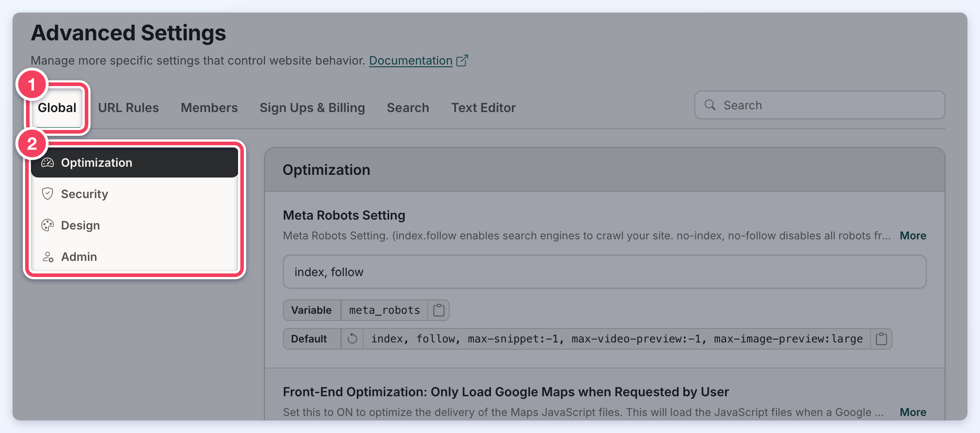Select Security in the sidebar
The height and width of the screenshot is (433, 980).
click(x=134, y=194)
